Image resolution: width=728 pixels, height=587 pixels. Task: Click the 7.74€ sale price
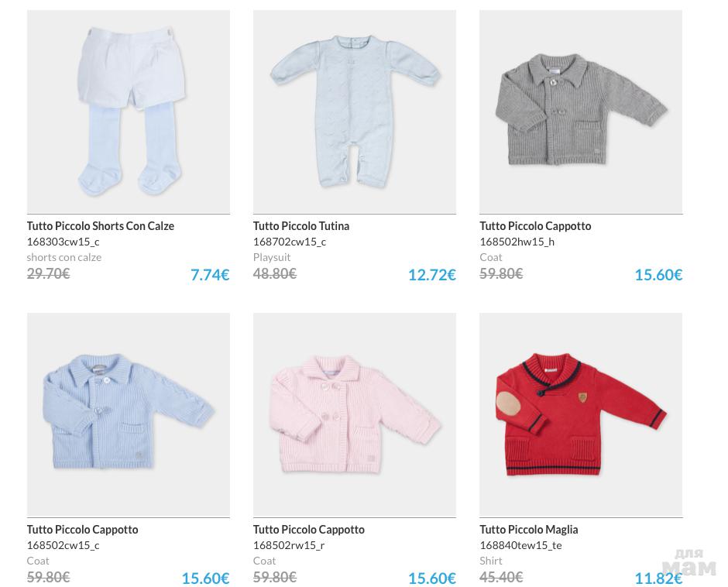tap(210, 275)
